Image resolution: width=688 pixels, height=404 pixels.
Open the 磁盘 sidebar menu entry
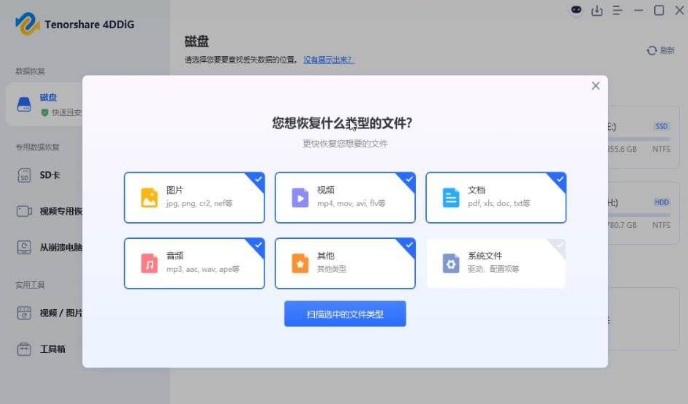tap(44, 104)
